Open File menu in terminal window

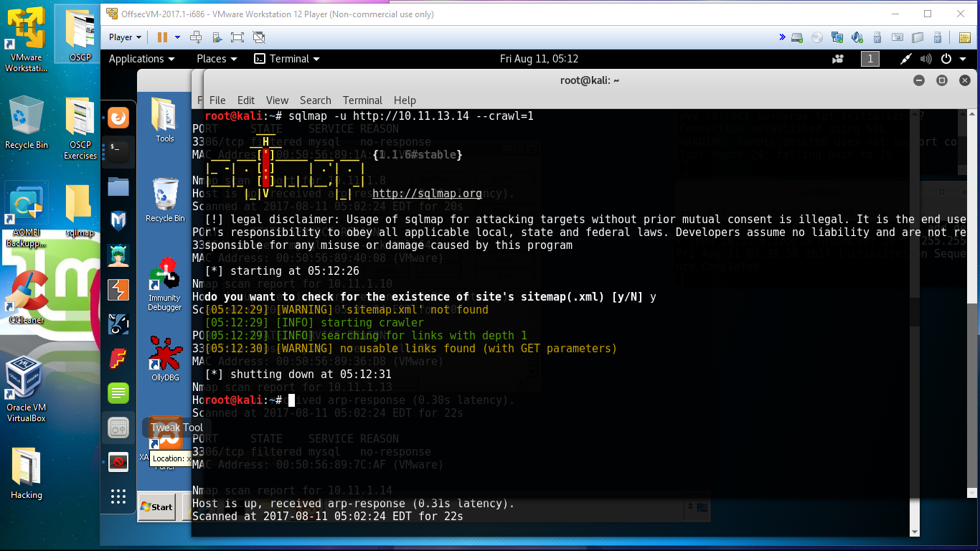pyautogui.click(x=217, y=100)
